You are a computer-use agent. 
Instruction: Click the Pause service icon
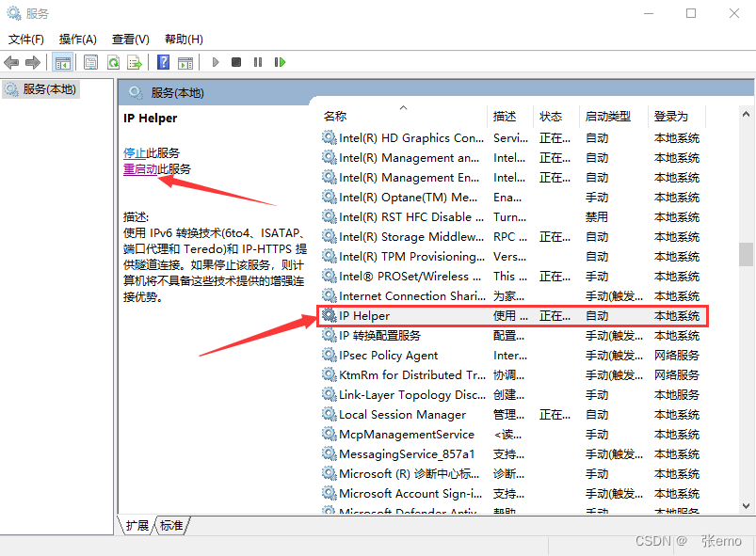(x=258, y=62)
